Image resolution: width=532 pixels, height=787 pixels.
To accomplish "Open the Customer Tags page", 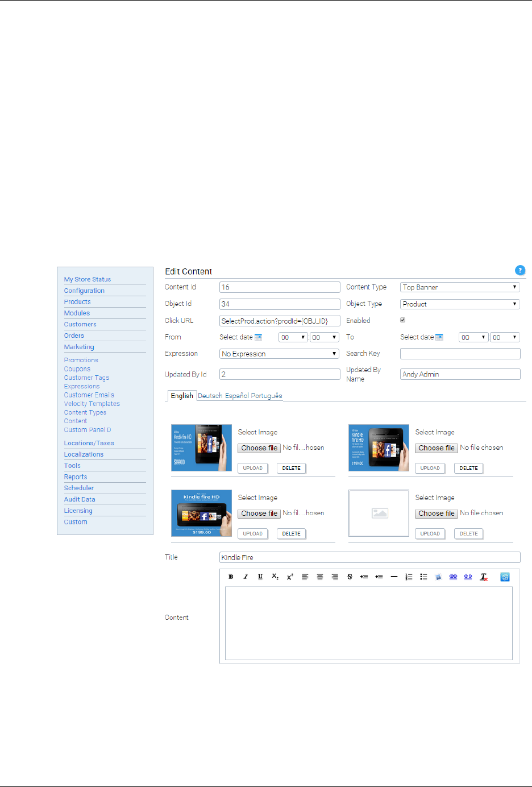I will pos(86,378).
